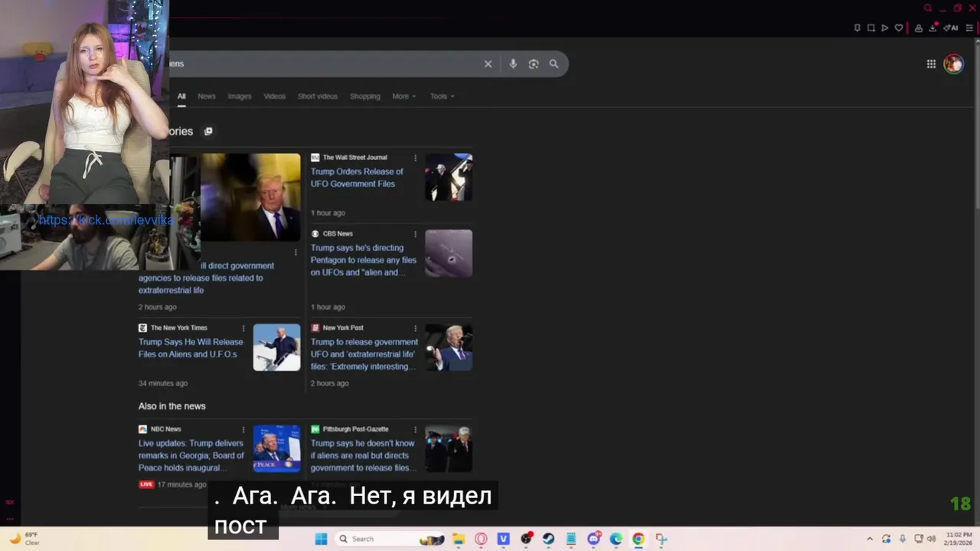Open the browser player icon
Viewport: 980px width, 551px height.
(884, 28)
